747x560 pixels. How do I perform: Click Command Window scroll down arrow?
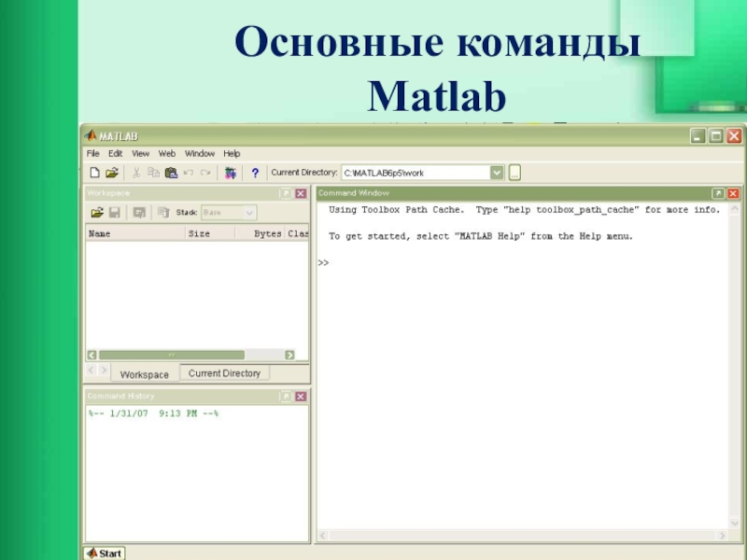pos(734,524)
